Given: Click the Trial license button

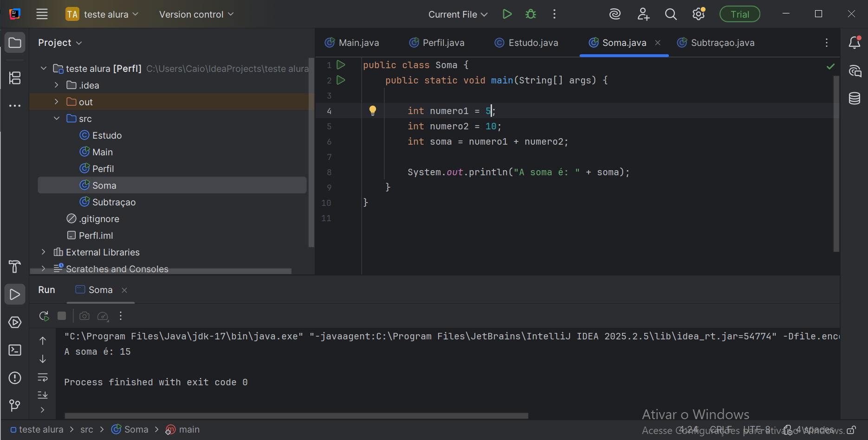Looking at the screenshot, I should click(739, 14).
